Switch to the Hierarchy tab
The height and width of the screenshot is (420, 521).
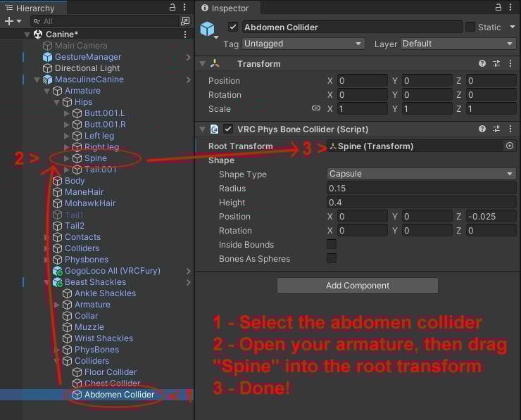point(33,8)
